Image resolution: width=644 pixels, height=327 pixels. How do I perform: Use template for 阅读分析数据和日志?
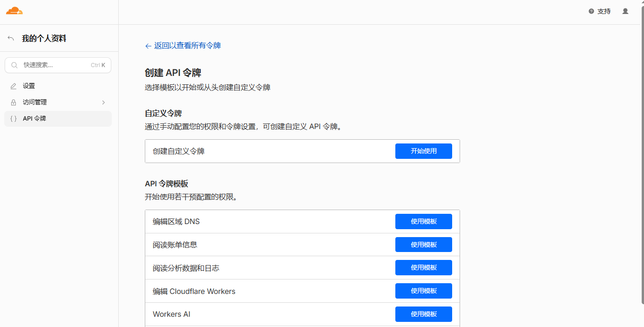pos(424,267)
